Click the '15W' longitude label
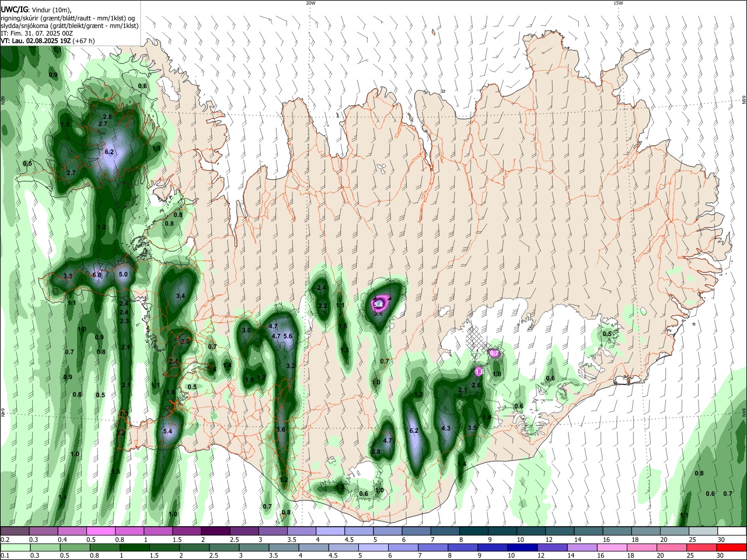The image size is (747, 560). pos(618,3)
